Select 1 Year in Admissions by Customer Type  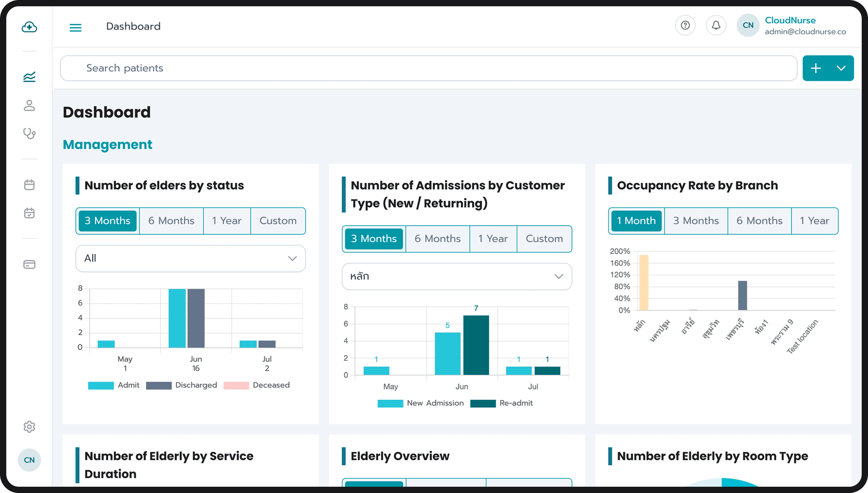click(x=493, y=239)
